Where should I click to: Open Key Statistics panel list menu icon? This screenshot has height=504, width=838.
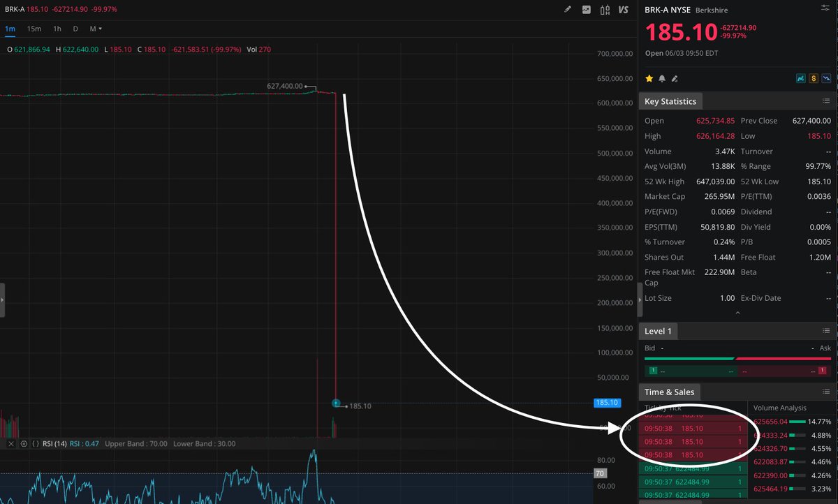click(825, 101)
